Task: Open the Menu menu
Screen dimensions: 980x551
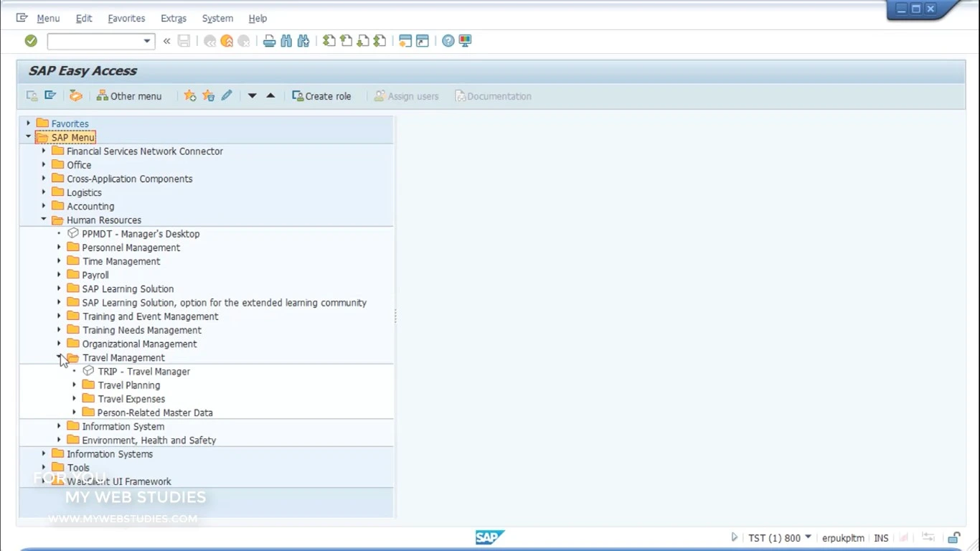Action: [x=48, y=18]
